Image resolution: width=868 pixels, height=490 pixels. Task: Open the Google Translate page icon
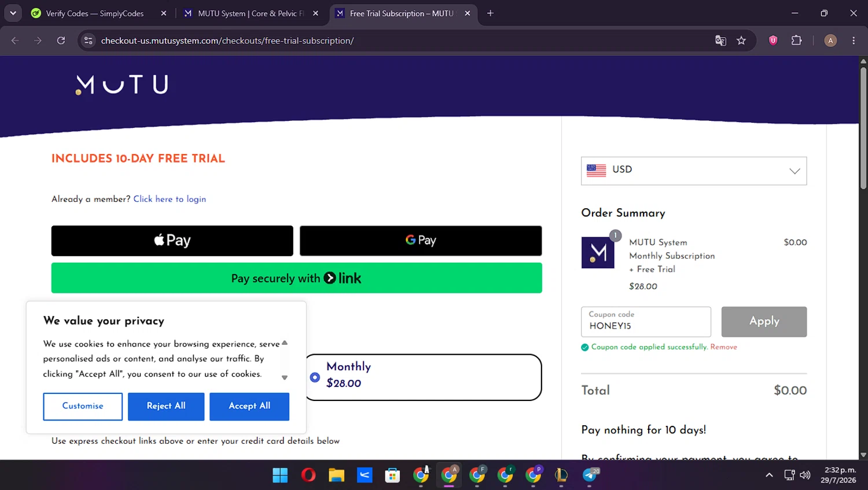[720, 40]
